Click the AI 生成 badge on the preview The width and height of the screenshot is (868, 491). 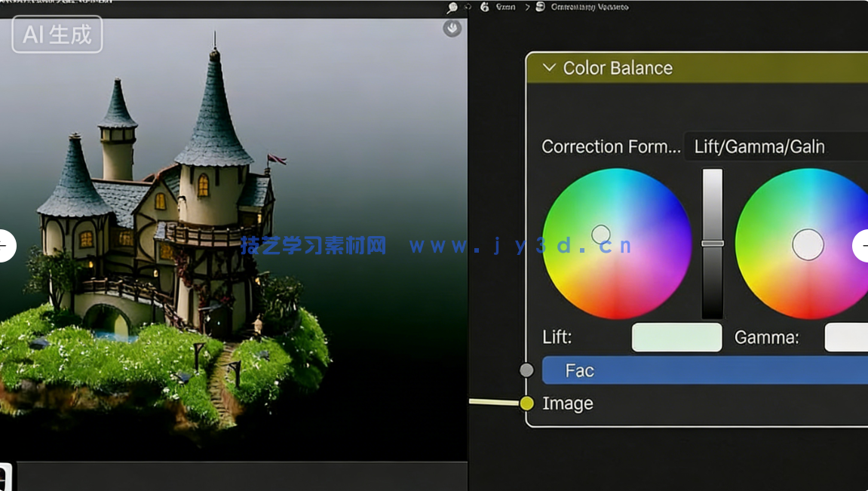(x=56, y=34)
